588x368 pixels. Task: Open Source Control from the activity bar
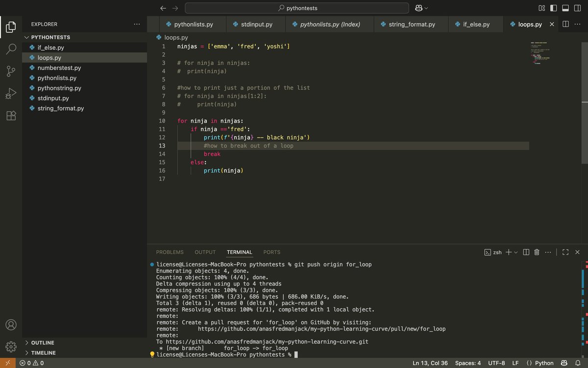(11, 71)
